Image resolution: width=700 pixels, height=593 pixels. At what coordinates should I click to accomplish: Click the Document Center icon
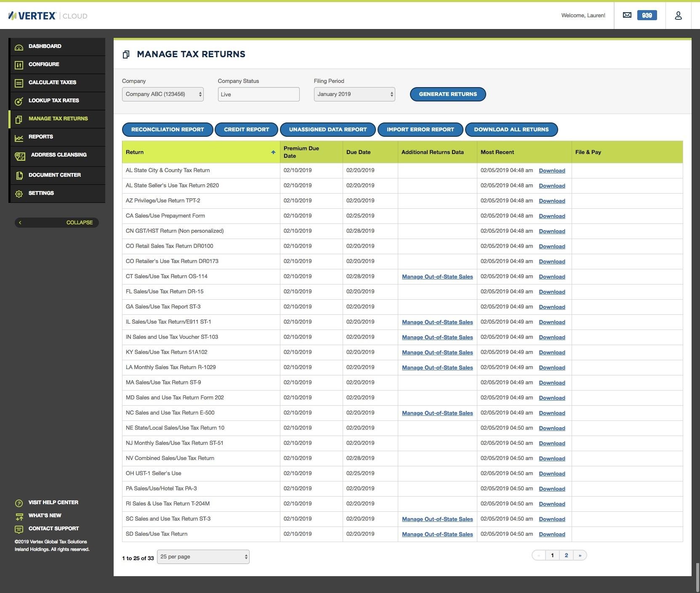19,176
